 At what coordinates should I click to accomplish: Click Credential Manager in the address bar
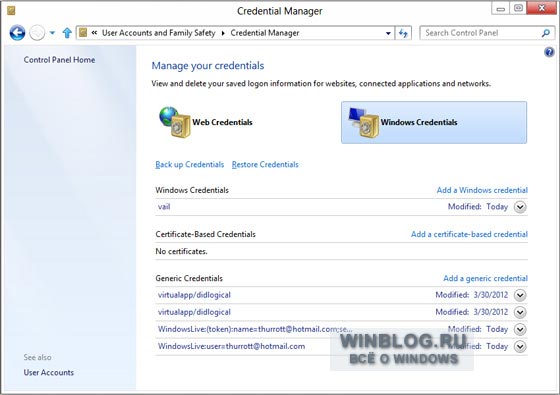click(265, 33)
